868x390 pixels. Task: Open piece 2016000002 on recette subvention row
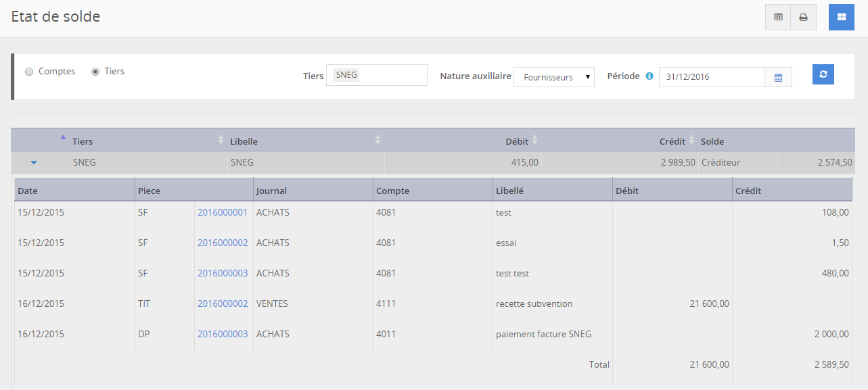223,303
